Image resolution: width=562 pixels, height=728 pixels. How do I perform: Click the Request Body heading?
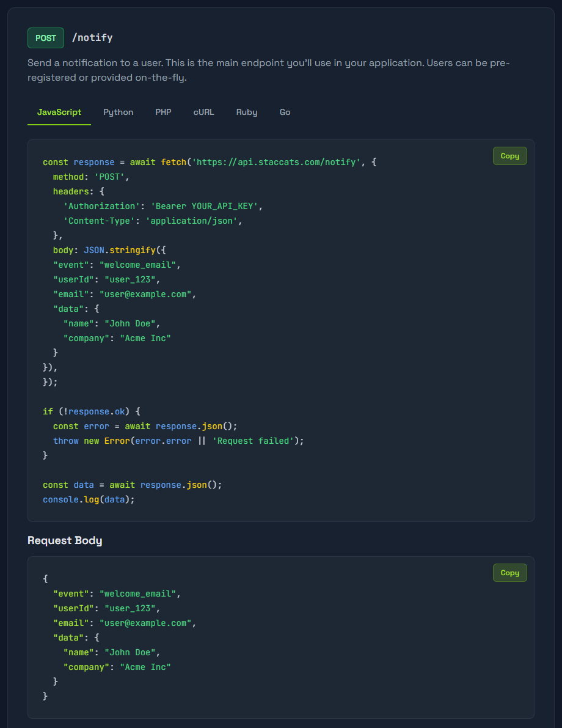(x=65, y=540)
